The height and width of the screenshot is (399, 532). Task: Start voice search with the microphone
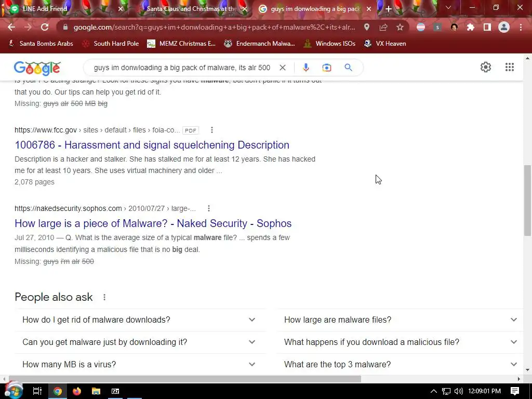(x=305, y=68)
